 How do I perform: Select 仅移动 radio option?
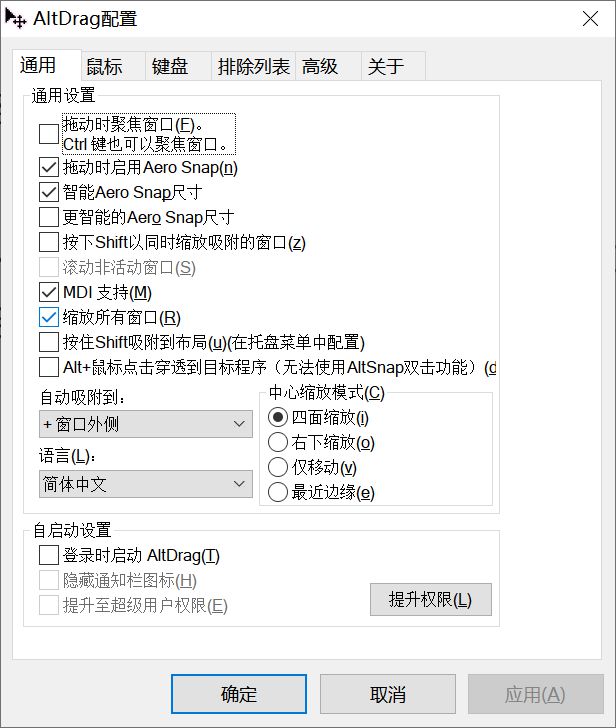click(278, 467)
